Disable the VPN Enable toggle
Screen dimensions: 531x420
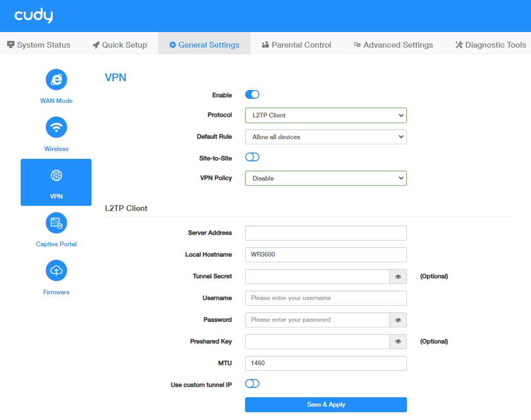click(252, 95)
